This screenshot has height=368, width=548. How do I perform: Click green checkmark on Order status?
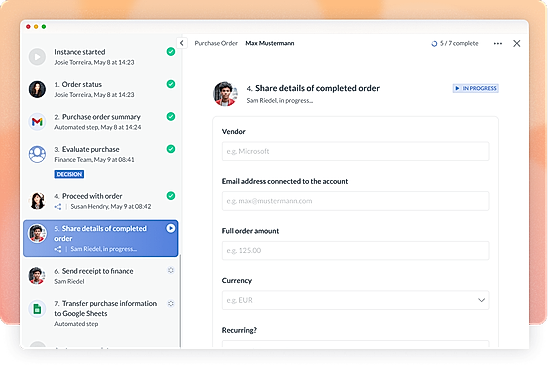point(171,84)
